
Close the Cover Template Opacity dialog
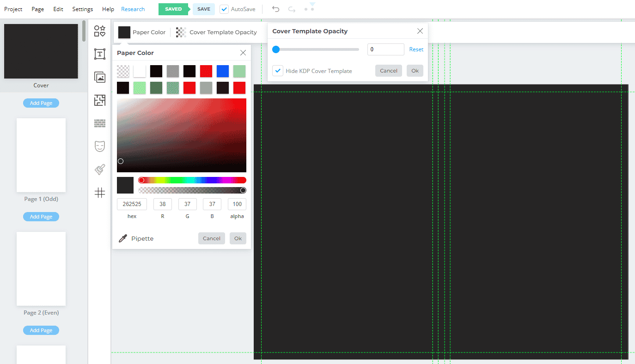click(x=420, y=31)
